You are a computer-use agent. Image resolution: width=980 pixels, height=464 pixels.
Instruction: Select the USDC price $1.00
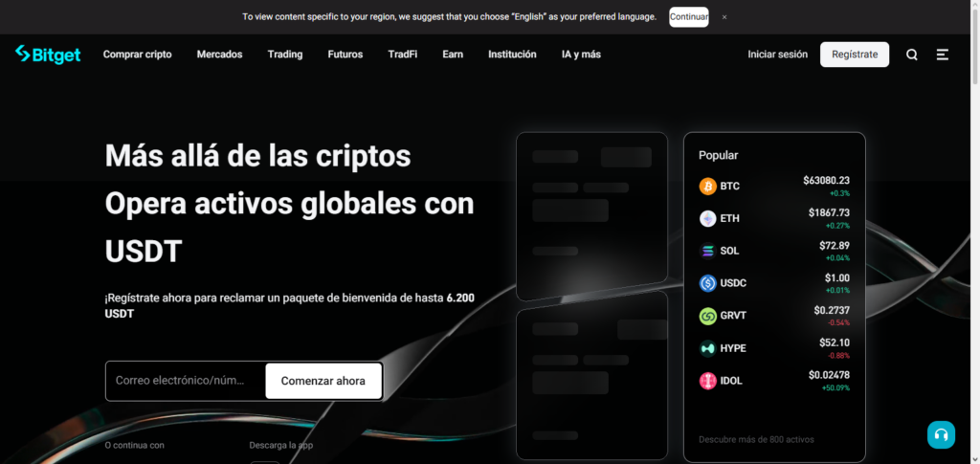(x=836, y=277)
